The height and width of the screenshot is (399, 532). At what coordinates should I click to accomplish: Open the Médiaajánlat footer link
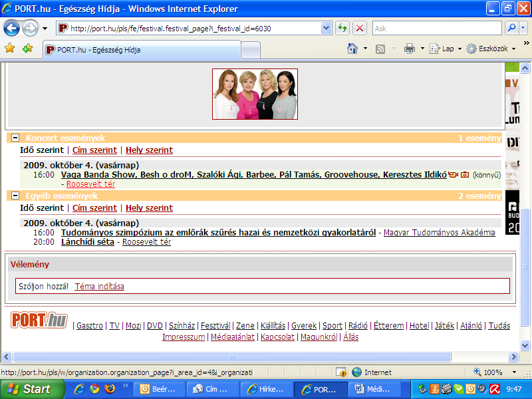[x=233, y=337]
